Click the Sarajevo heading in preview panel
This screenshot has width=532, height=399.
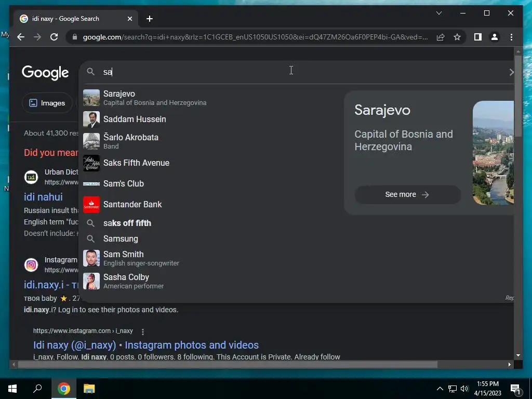(382, 110)
